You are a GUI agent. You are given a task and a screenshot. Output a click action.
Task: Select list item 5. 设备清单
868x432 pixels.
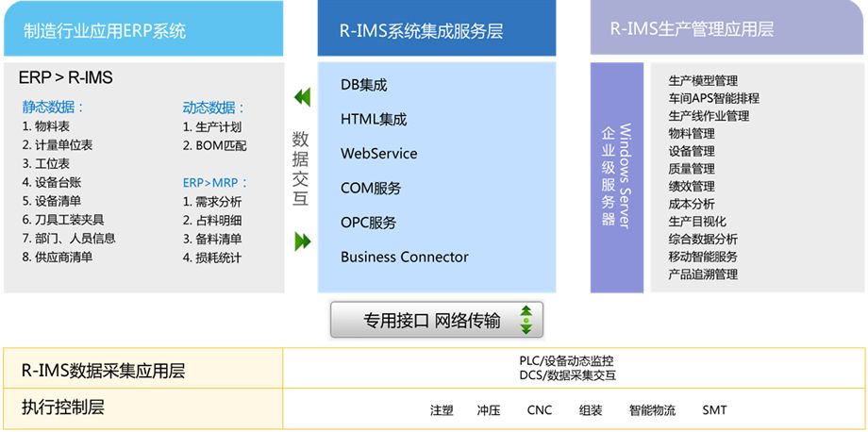pyautogui.click(x=52, y=201)
